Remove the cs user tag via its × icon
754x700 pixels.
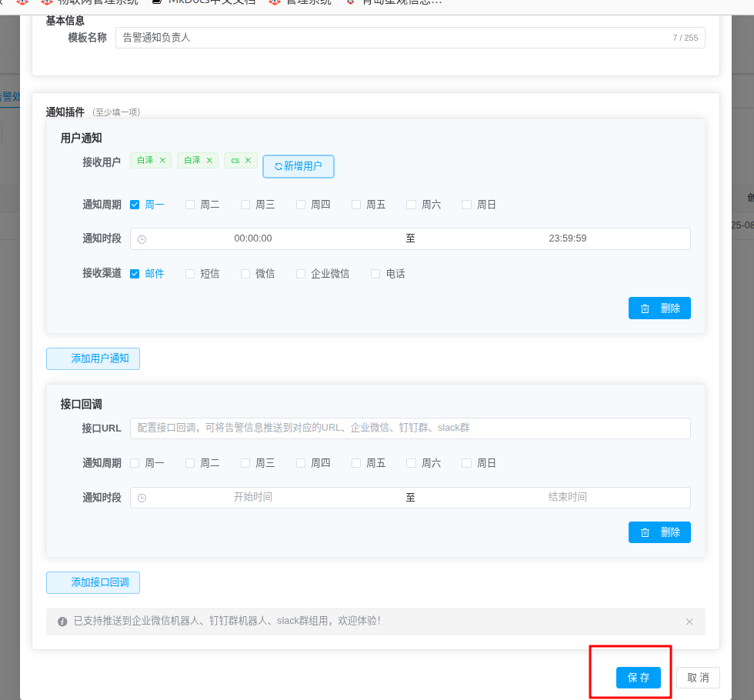pos(249,160)
